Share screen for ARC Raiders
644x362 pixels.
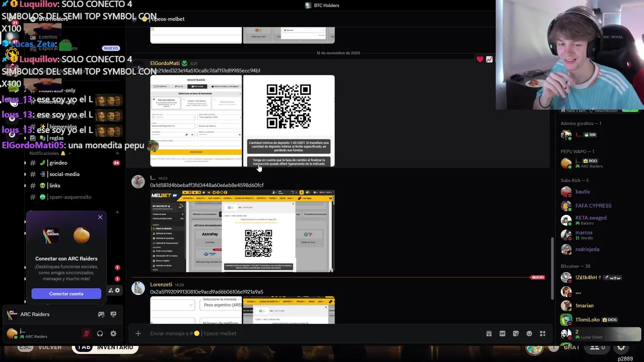[113, 314]
